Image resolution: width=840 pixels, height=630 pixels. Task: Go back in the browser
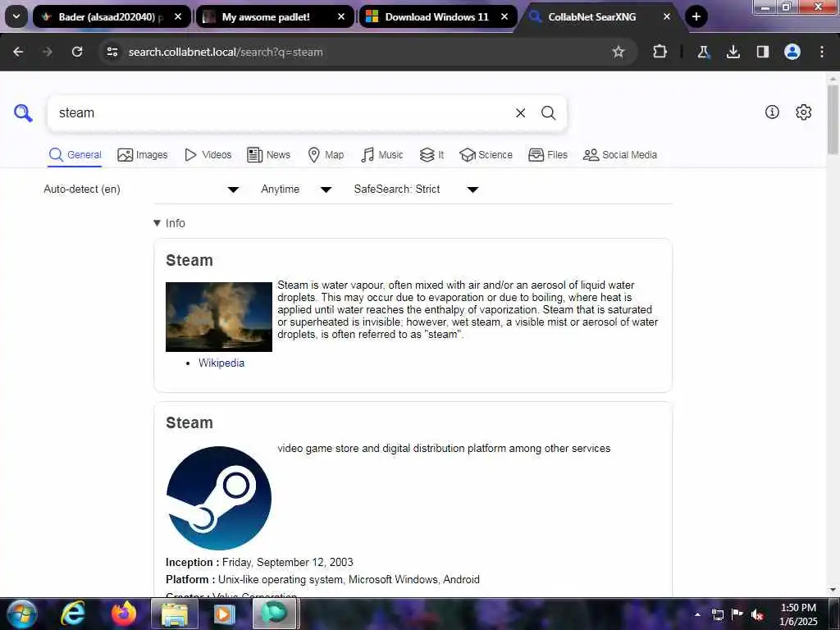coord(18,52)
